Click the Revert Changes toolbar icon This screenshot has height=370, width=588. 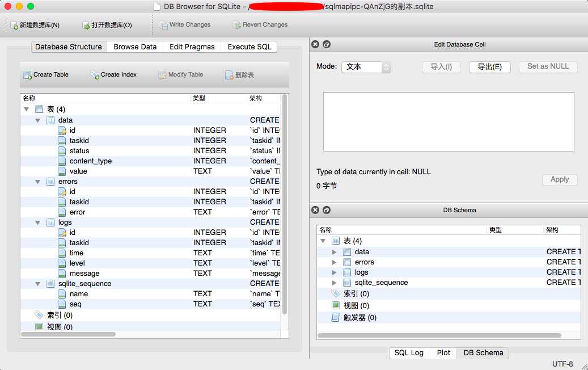pos(236,25)
